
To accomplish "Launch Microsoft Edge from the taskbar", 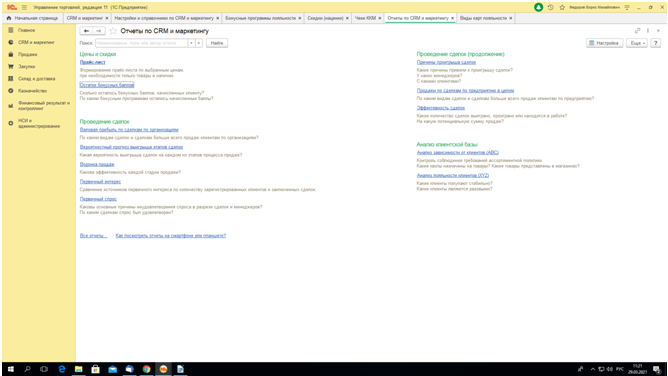I will (x=61, y=369).
